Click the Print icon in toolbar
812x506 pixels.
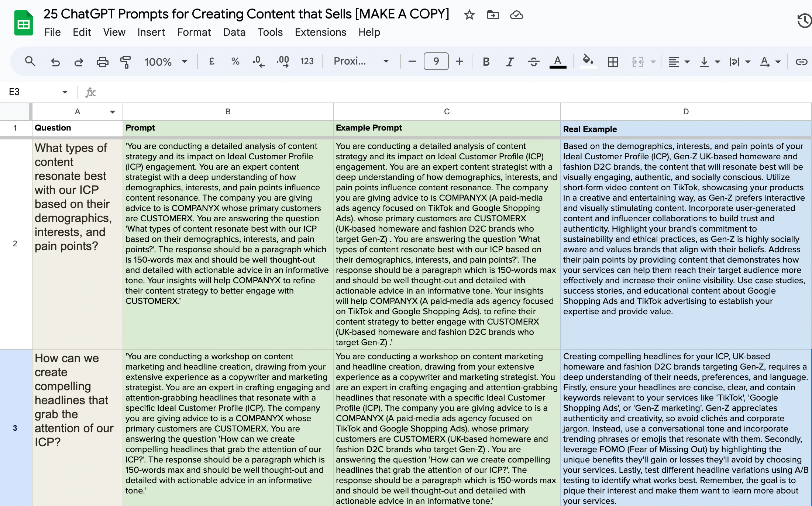[102, 62]
